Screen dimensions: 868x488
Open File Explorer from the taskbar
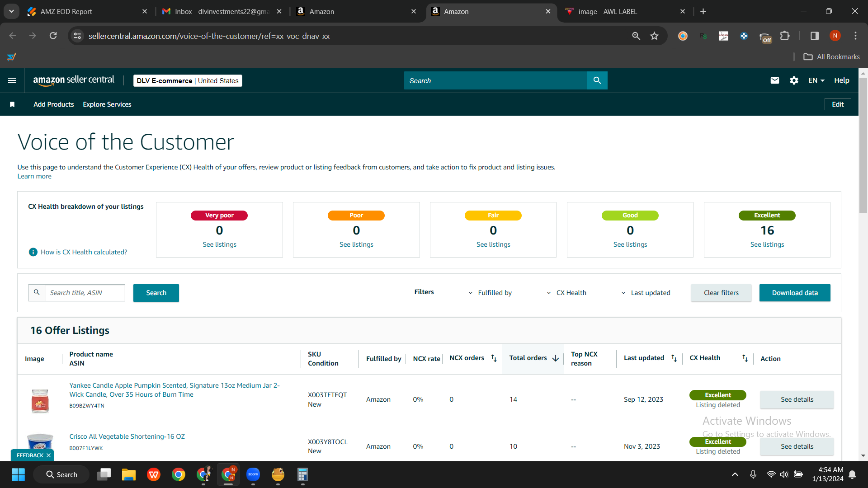pyautogui.click(x=129, y=474)
